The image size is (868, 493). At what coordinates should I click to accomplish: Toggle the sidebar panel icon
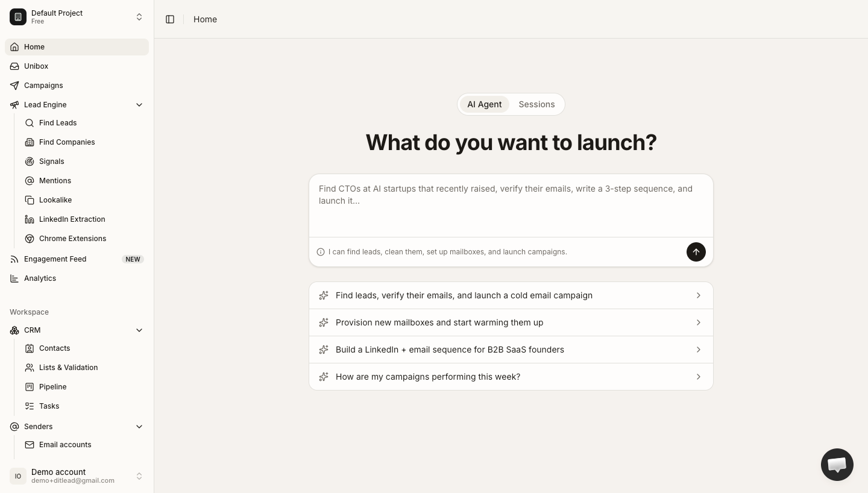170,19
